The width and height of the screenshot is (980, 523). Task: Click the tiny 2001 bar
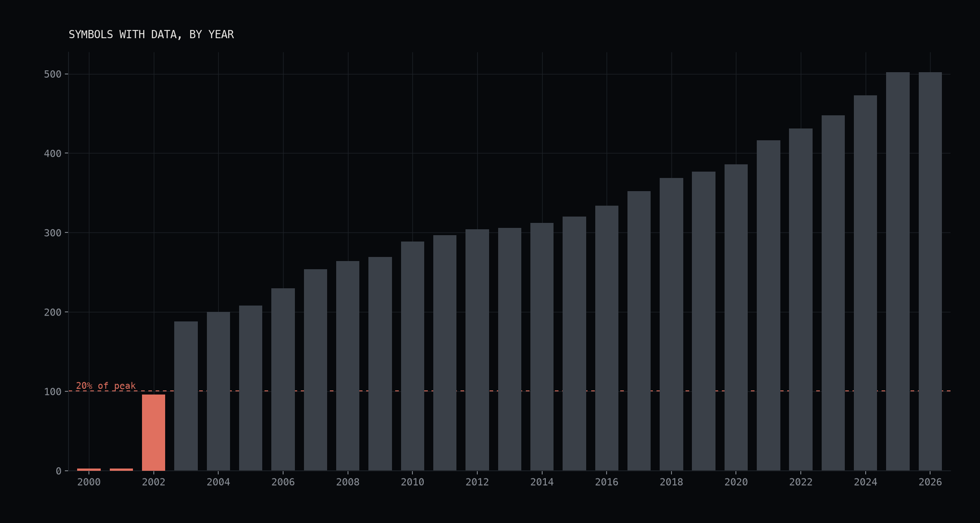(121, 469)
